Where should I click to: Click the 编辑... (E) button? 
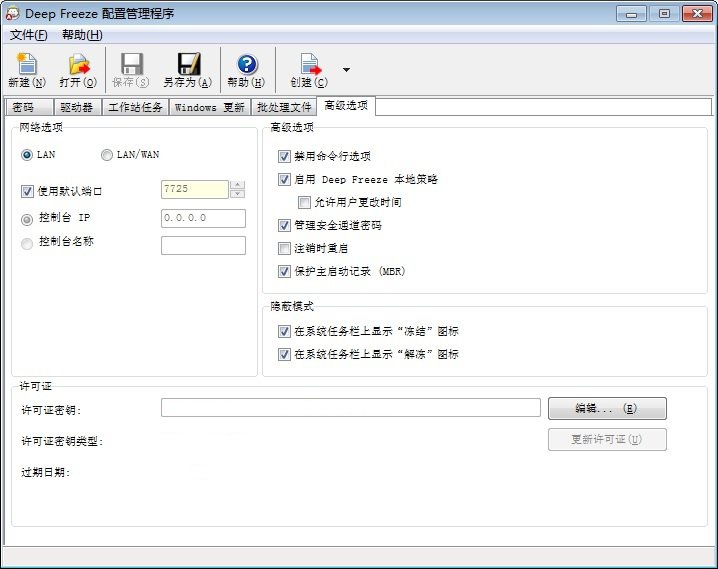click(x=607, y=408)
